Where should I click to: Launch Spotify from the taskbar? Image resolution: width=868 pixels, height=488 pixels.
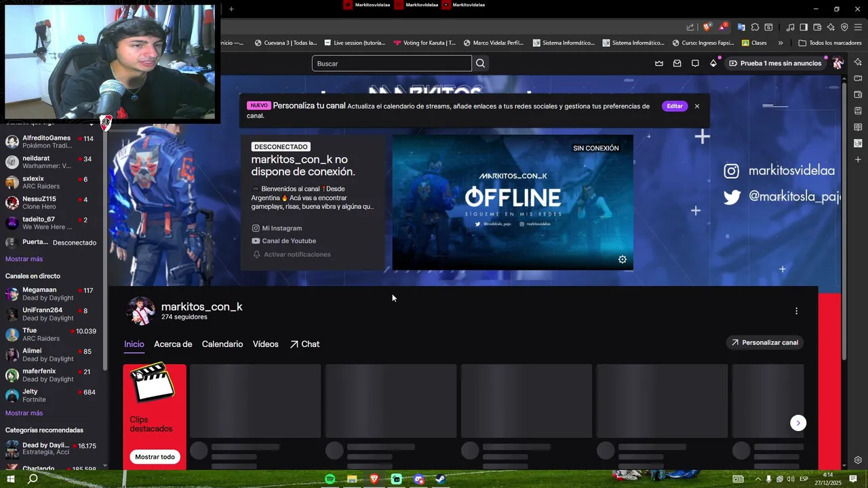coord(330,479)
